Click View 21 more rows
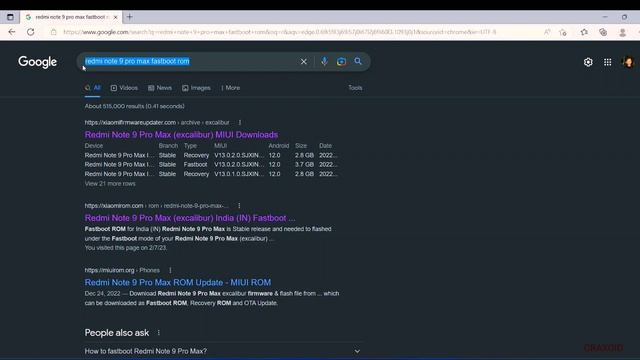640x360 pixels. point(110,184)
